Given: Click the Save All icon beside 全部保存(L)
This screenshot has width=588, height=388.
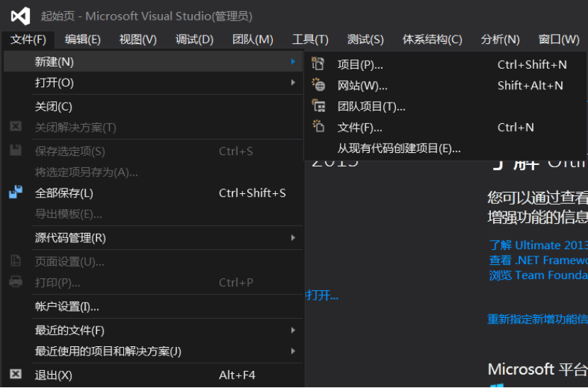Looking at the screenshot, I should [x=16, y=193].
